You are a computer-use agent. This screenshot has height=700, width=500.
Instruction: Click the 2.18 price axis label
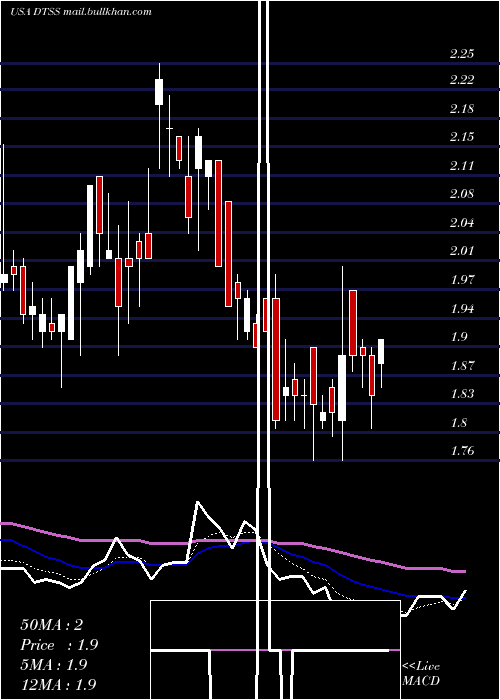click(462, 109)
